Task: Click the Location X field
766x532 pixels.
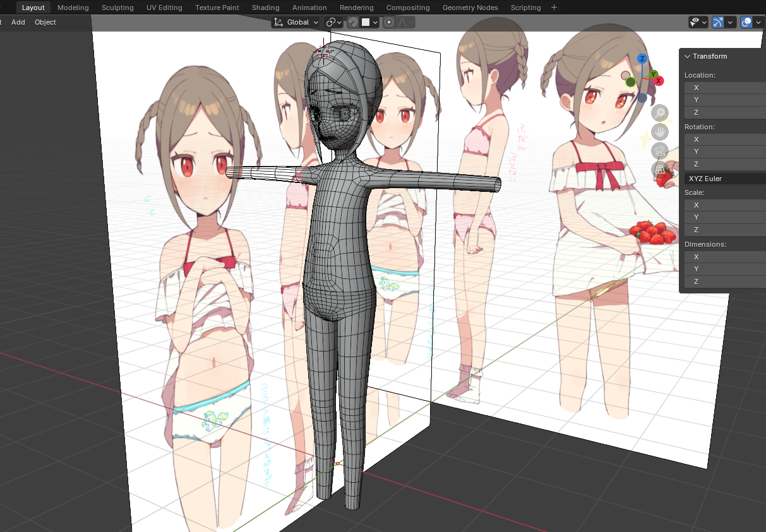Action: pos(725,88)
